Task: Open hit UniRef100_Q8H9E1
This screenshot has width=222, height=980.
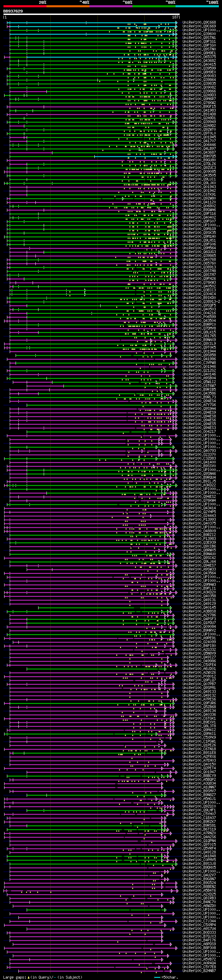Action: click(x=199, y=53)
